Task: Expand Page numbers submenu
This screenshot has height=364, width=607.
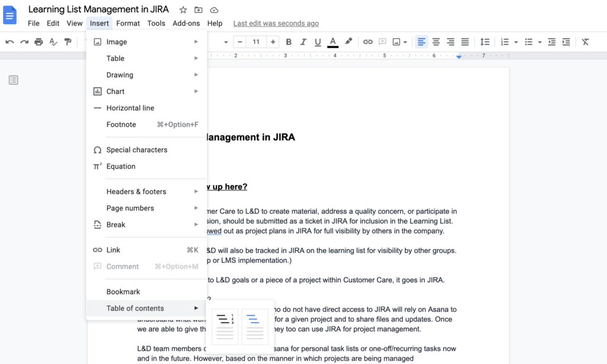Action: click(146, 208)
